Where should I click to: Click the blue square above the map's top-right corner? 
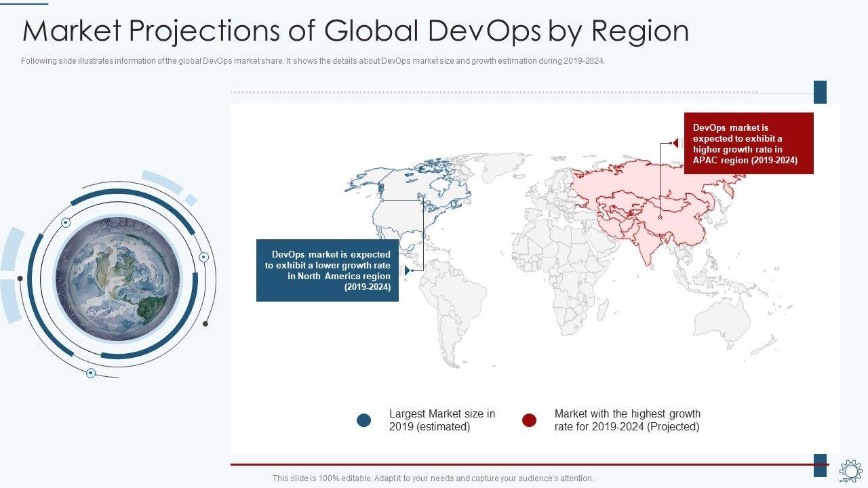[820, 92]
